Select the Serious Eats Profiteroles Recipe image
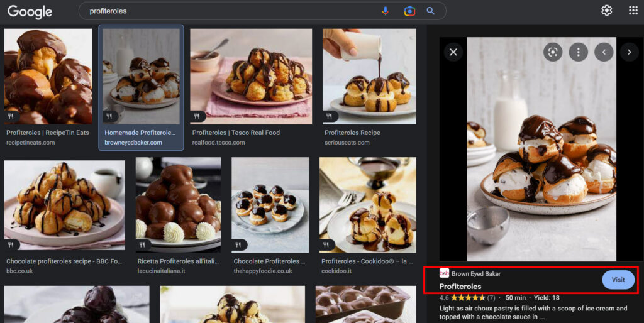Viewport: 644px width, 323px height. (369, 76)
